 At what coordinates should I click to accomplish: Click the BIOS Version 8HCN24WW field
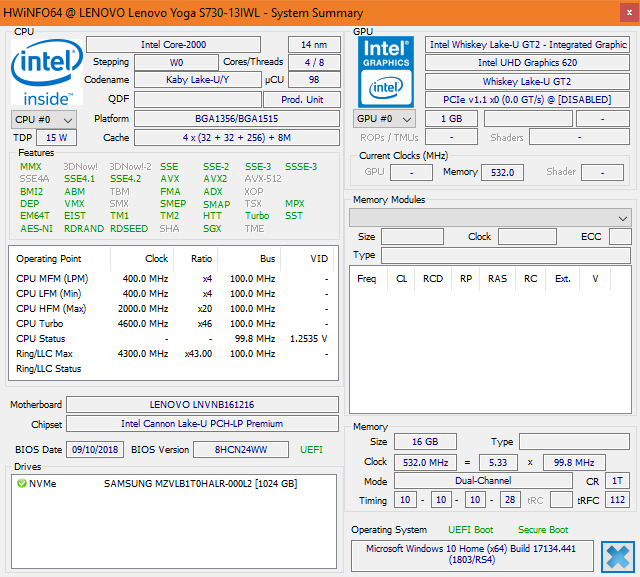click(241, 450)
